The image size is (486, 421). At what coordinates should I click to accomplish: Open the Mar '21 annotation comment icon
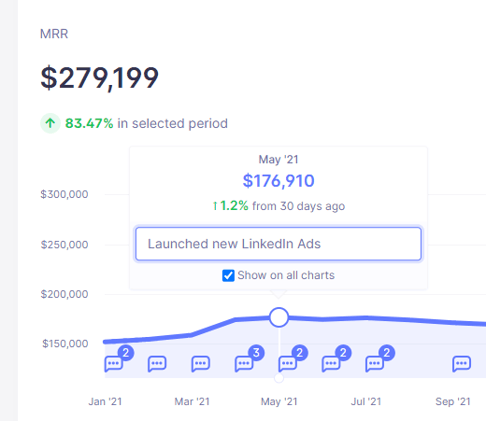[200, 363]
